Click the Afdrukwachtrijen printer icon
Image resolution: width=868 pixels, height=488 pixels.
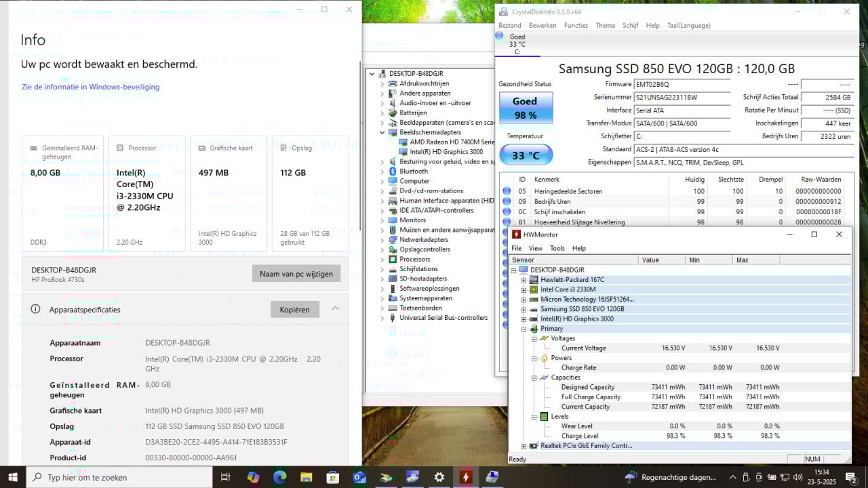tap(393, 83)
